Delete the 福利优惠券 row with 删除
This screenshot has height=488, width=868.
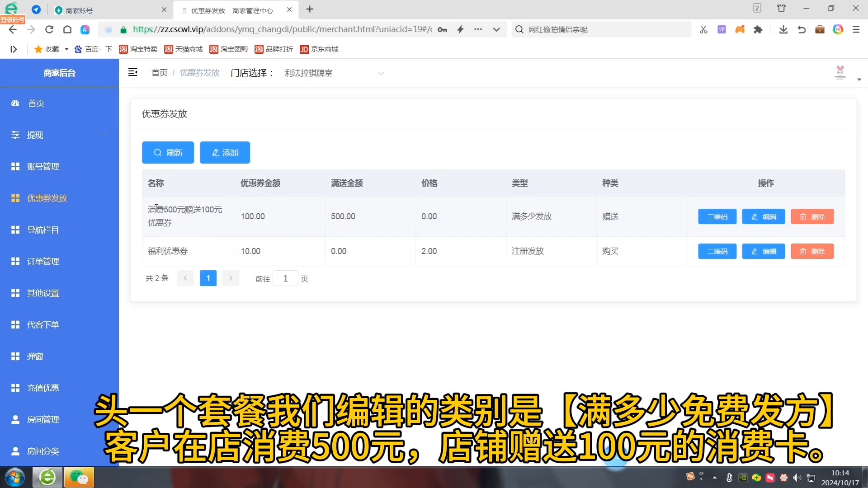pyautogui.click(x=812, y=251)
